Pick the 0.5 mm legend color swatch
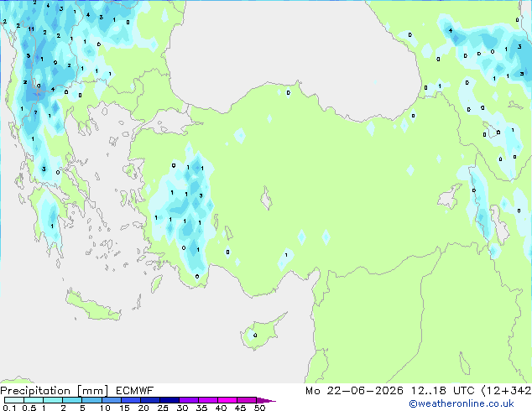This screenshot has height=411, width=532. pos(34,400)
